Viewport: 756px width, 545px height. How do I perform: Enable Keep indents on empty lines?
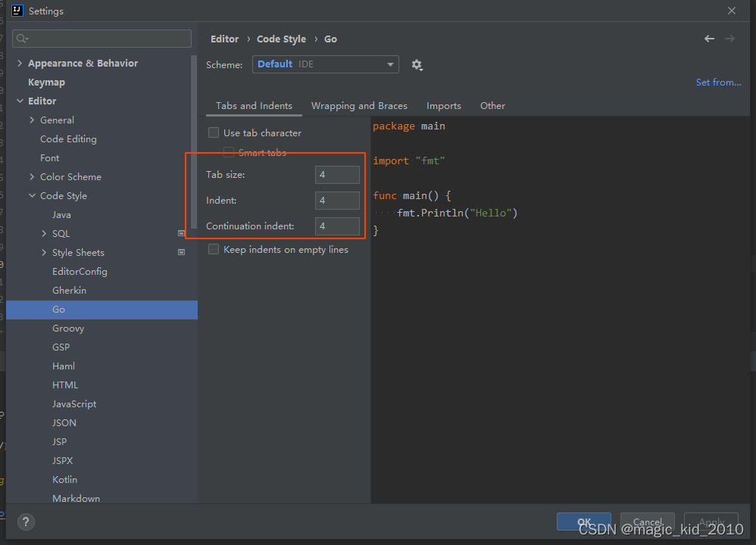click(x=214, y=249)
